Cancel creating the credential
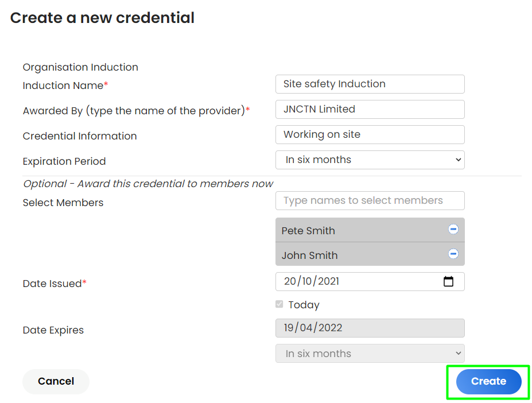 (56, 382)
